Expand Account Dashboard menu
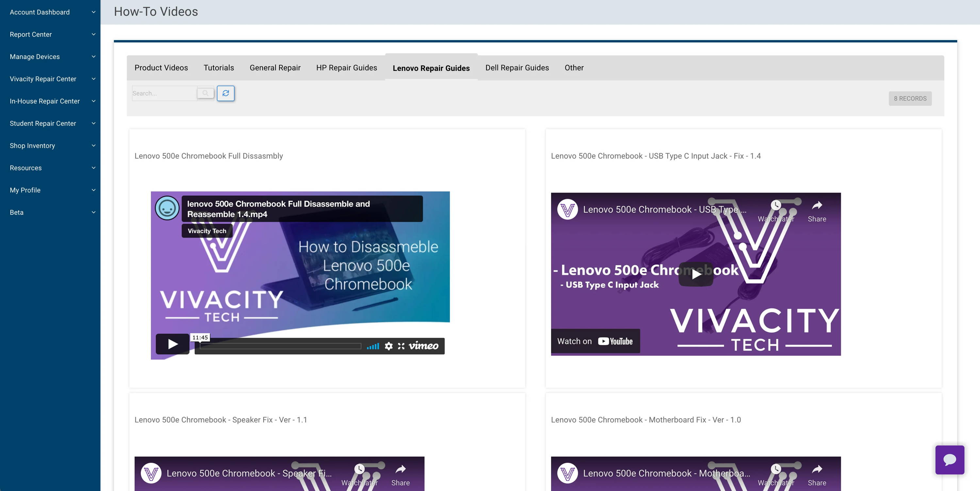The height and width of the screenshot is (491, 980). pos(50,12)
